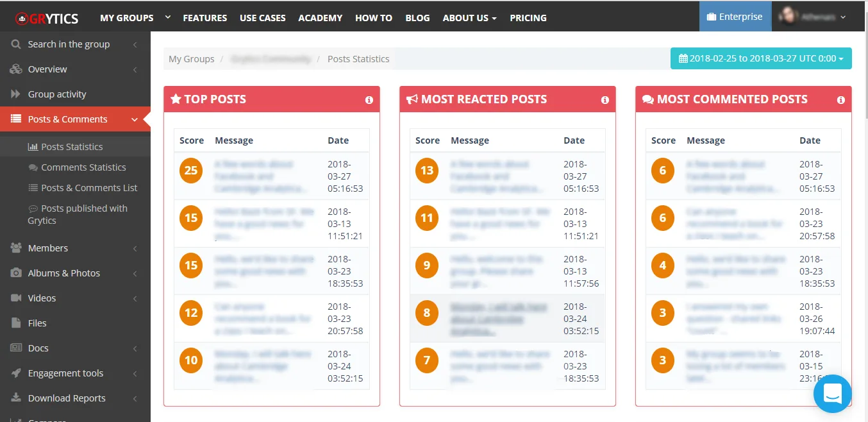
Task: Show info for Most Commented Posts panel
Action: click(x=841, y=100)
